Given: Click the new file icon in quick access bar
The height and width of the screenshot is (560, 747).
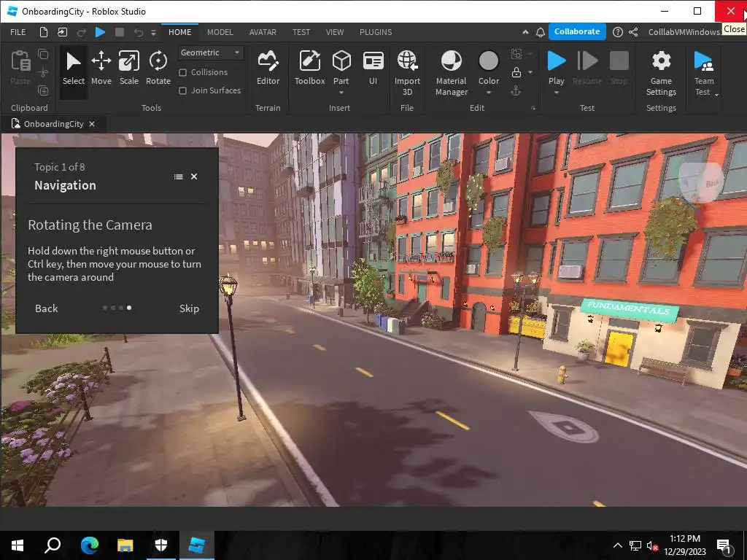Looking at the screenshot, I should click(x=43, y=32).
